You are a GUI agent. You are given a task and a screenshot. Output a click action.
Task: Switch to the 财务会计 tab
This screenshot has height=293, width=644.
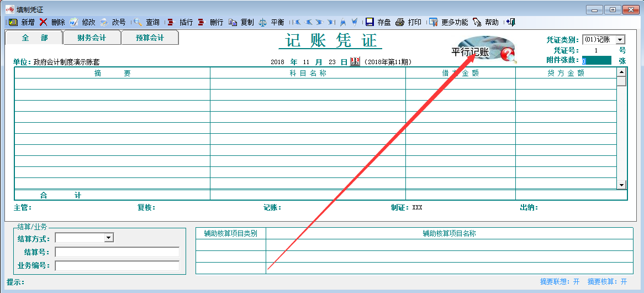92,38
